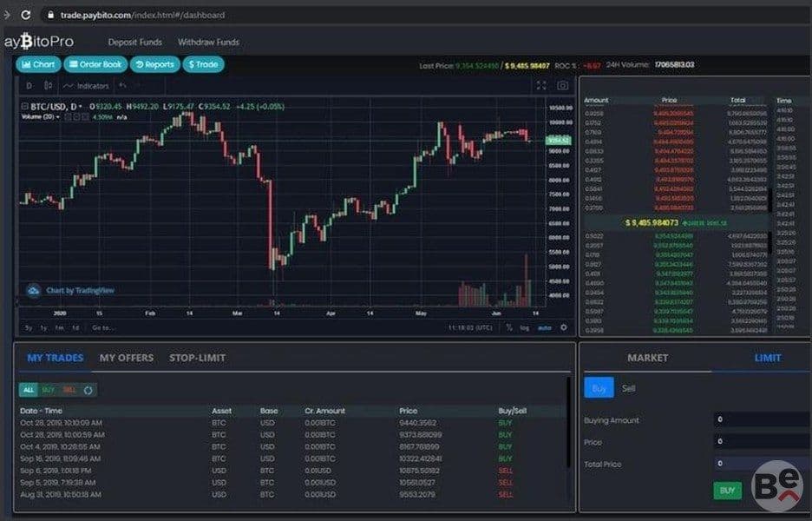Screen dimensions: 812x521
Task: Filter trades by SELL
Action: click(x=69, y=390)
